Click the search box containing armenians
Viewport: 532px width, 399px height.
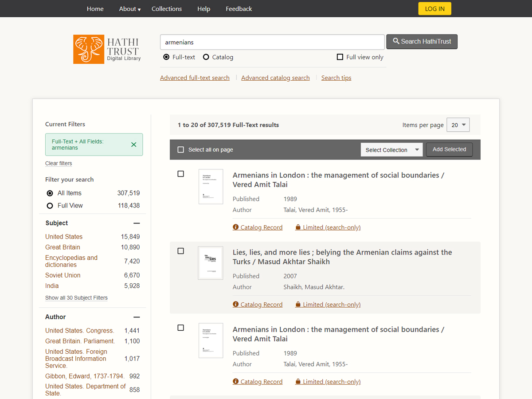[x=272, y=42]
